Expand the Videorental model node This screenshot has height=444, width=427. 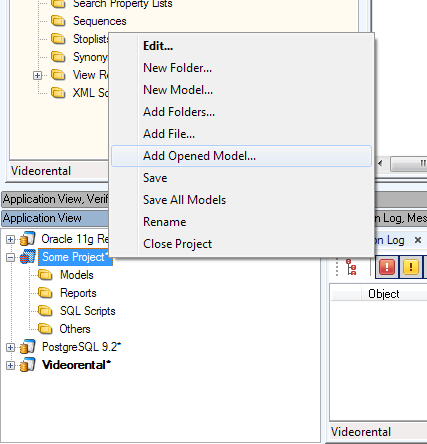click(10, 365)
